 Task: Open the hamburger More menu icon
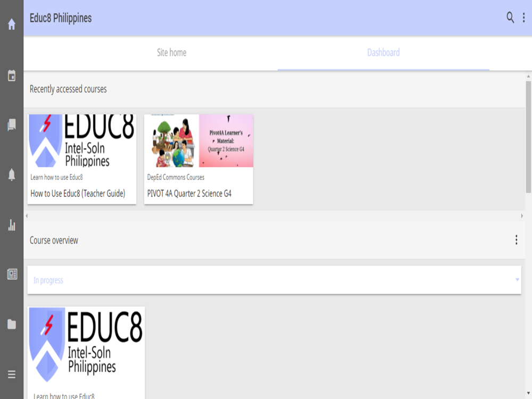[x=12, y=374]
